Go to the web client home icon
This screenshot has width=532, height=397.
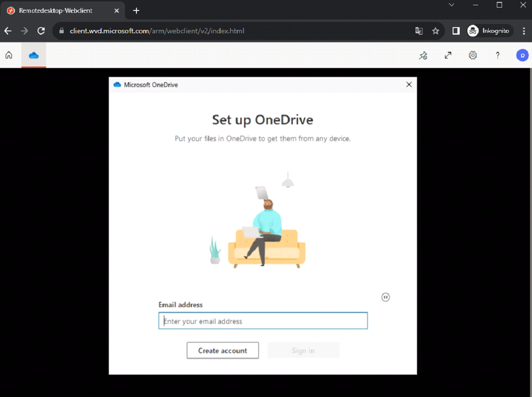click(x=9, y=55)
